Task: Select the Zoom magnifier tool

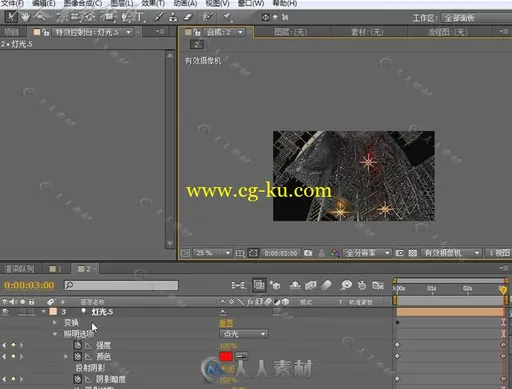Action: click(x=41, y=17)
